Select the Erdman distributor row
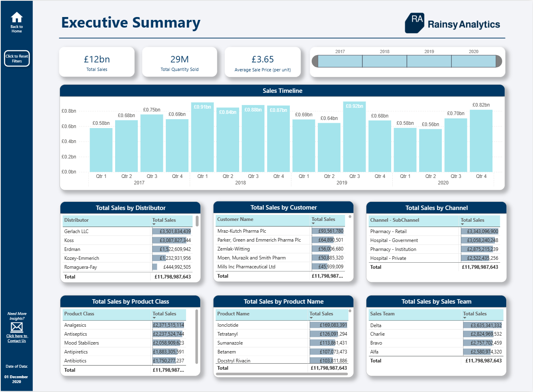The height and width of the screenshot is (392, 533). click(127, 249)
